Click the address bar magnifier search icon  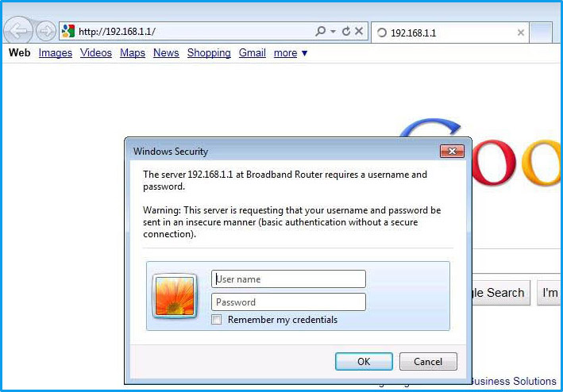click(x=320, y=31)
